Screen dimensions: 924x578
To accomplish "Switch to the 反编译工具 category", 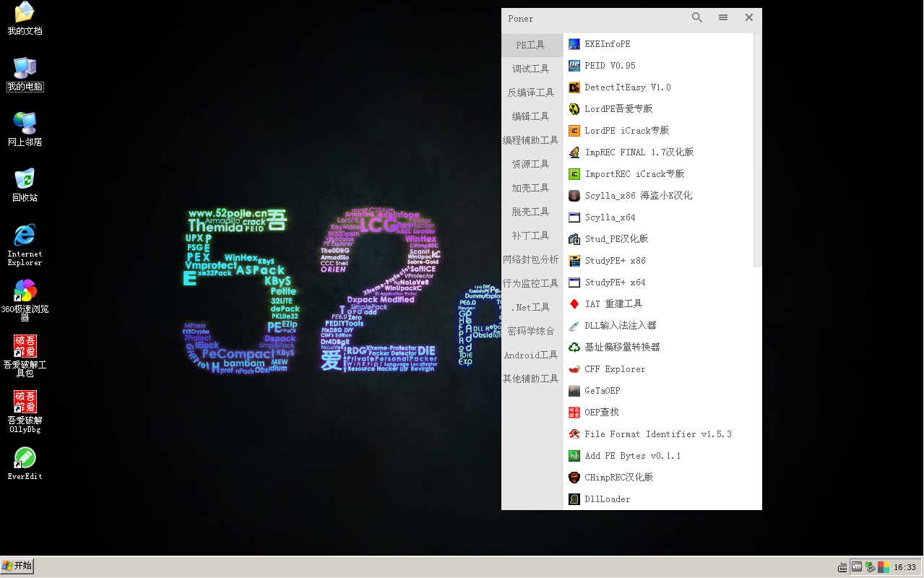I will tap(532, 92).
